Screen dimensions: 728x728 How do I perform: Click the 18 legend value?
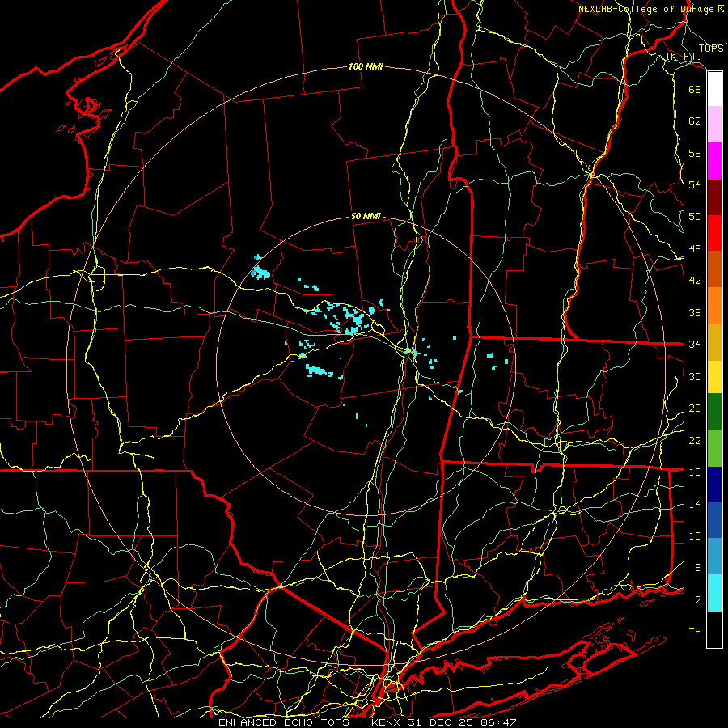695,472
